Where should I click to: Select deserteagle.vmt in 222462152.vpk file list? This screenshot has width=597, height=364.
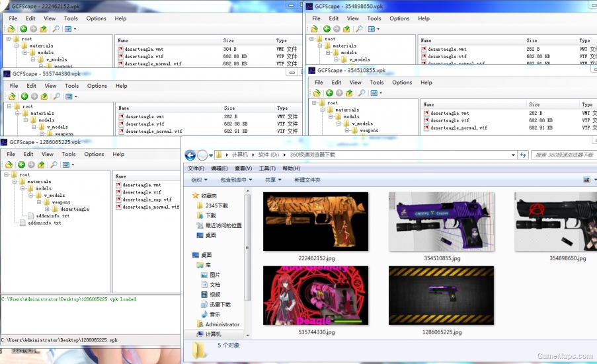pos(143,49)
